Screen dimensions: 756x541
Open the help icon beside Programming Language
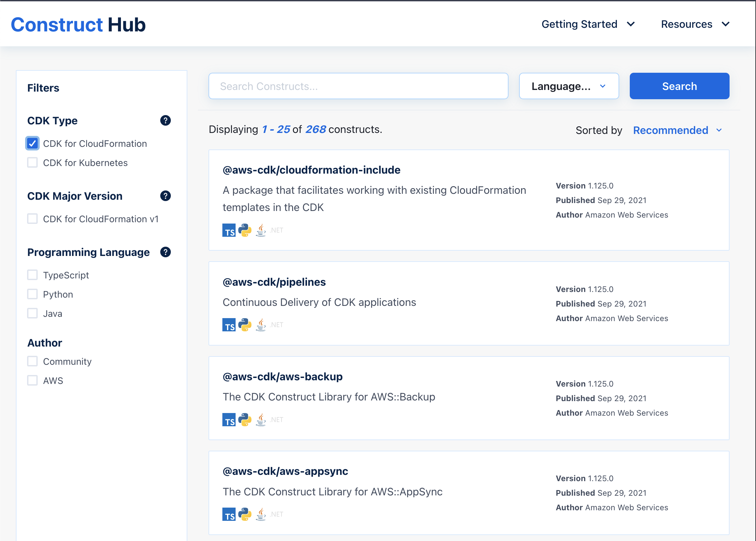pos(166,252)
